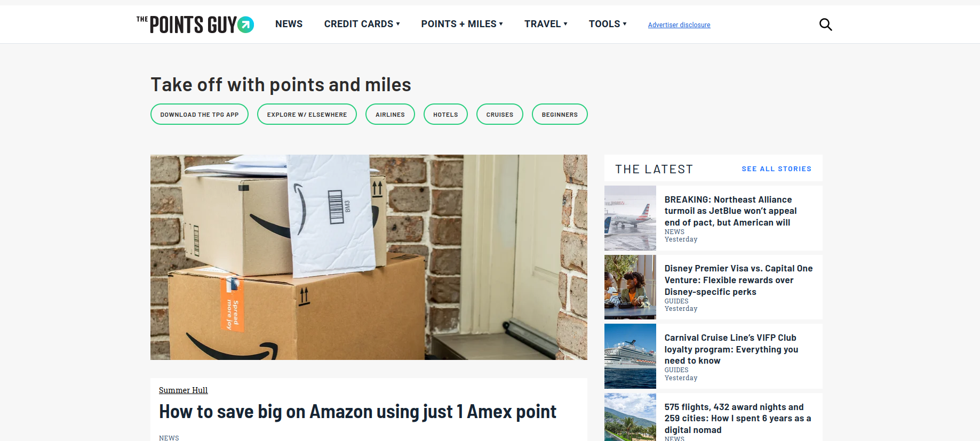
Task: Choose the Hotels topic pill
Action: click(x=445, y=114)
